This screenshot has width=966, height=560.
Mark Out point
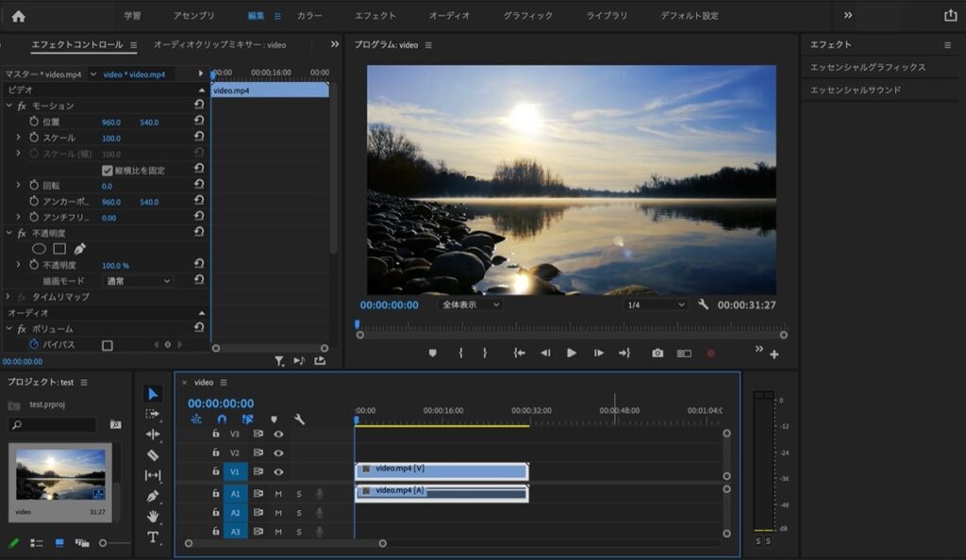(x=485, y=353)
